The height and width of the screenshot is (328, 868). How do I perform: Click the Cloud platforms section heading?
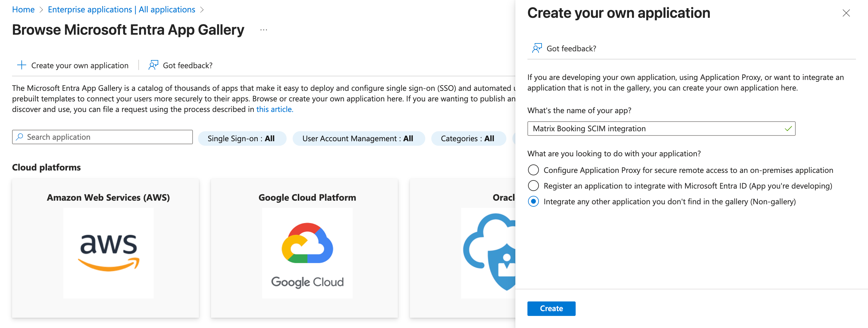point(46,167)
